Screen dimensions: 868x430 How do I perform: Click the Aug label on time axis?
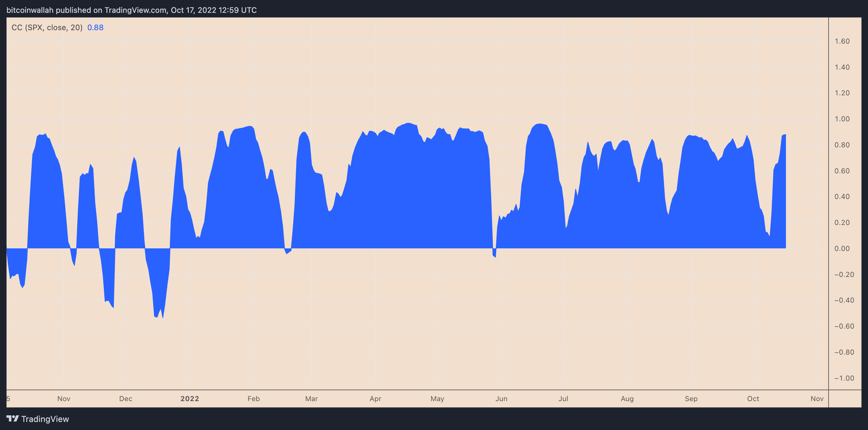(x=627, y=399)
